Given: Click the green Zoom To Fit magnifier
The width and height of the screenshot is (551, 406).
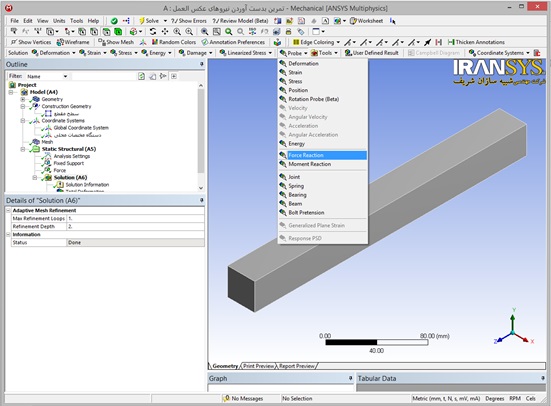Looking at the screenshot, I should click(229, 32).
